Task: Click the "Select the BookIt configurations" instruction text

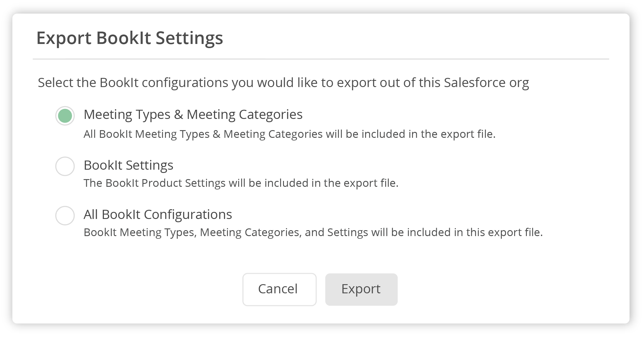Action: [x=283, y=83]
